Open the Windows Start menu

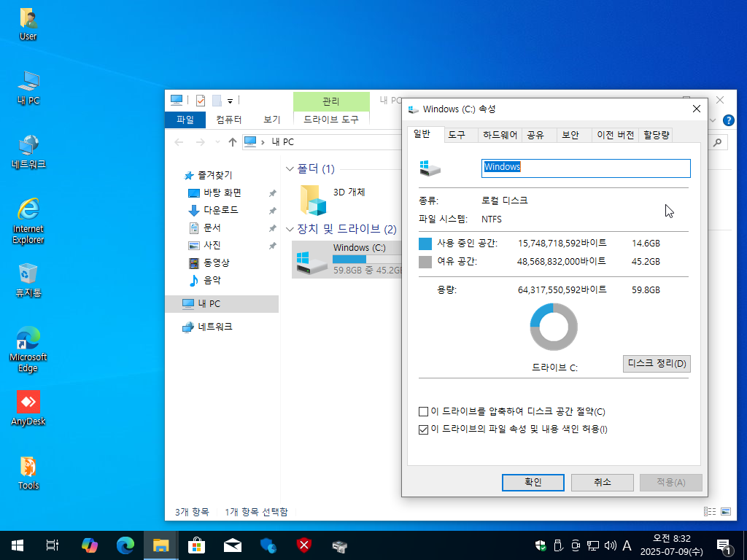click(x=18, y=545)
